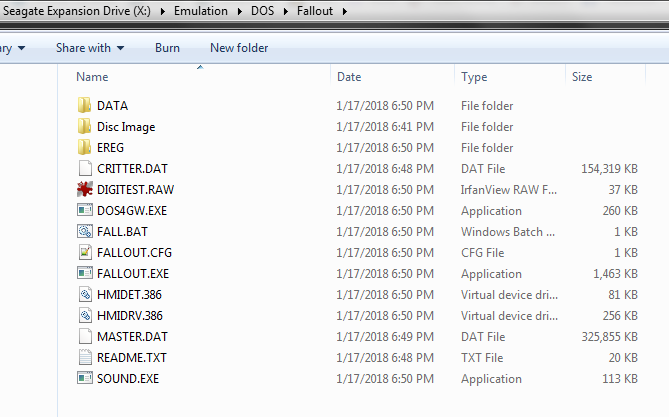Click the DOS4GW.EXE application icon
Screen dimensions: 669x417
pyautogui.click(x=85, y=210)
